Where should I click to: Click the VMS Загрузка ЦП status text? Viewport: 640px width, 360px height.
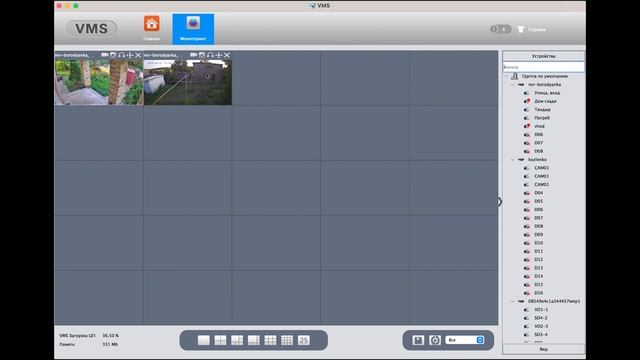(77, 336)
